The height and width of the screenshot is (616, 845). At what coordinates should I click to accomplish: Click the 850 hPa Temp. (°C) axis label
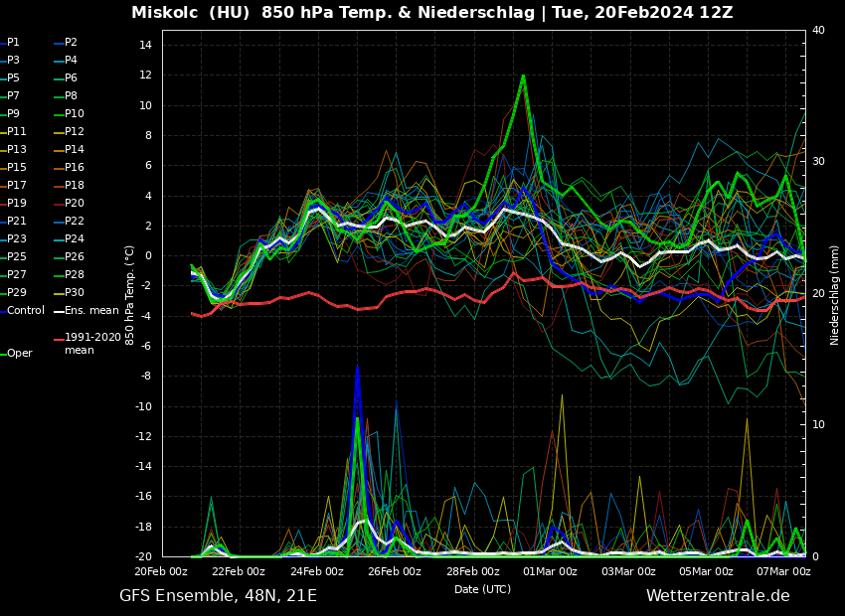coord(129,294)
